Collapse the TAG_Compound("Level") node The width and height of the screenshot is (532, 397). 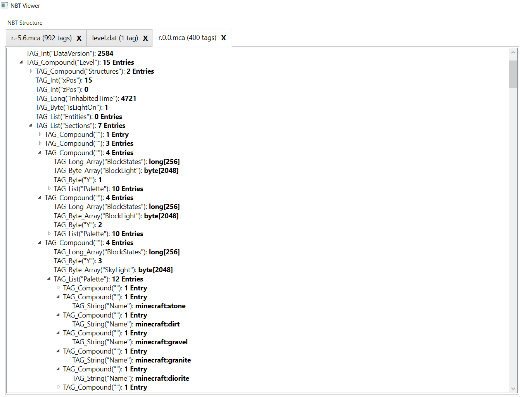pos(21,62)
